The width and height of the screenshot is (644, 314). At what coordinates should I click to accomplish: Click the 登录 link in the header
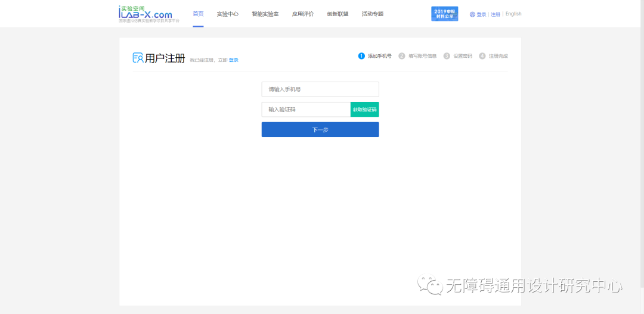(x=481, y=14)
